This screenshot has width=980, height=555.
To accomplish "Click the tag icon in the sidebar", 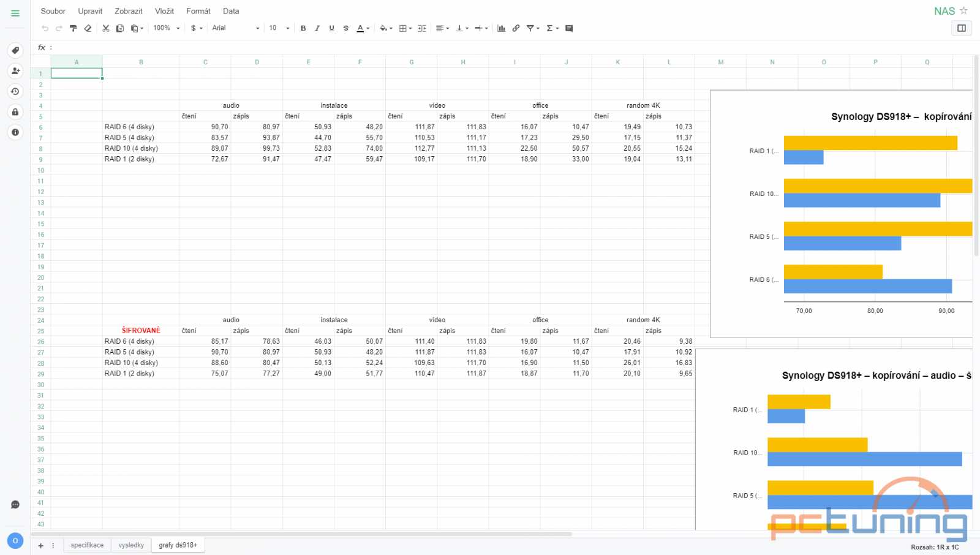I will tap(15, 50).
